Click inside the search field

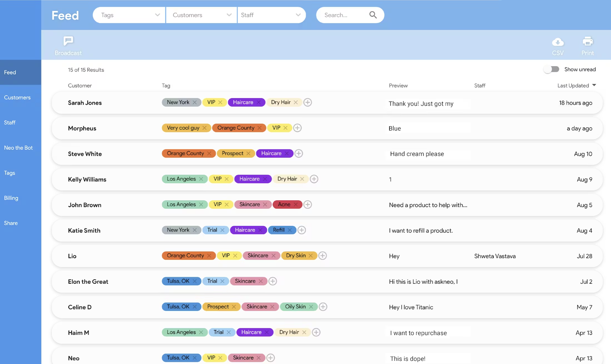pyautogui.click(x=343, y=15)
